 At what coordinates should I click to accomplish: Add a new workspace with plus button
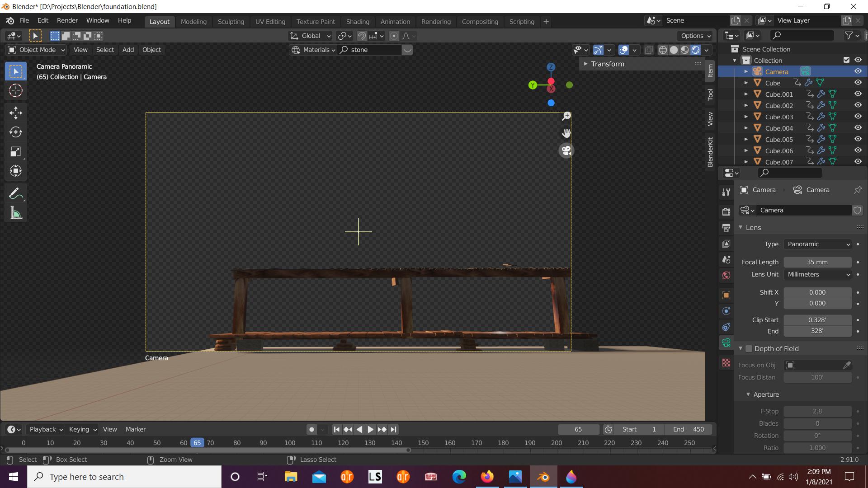pos(546,22)
